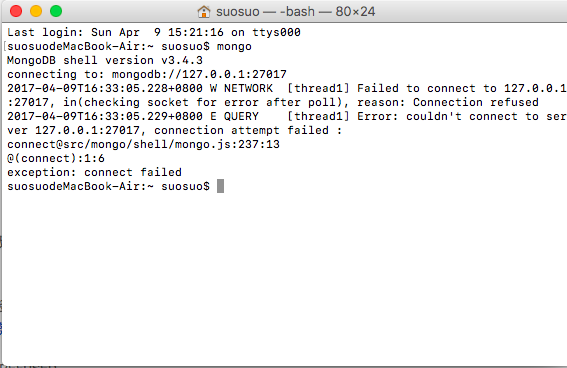Click the last 'suosuodeMacBook-Air:~ suosuo$' prompt
This screenshot has height=368, width=567.
108,186
